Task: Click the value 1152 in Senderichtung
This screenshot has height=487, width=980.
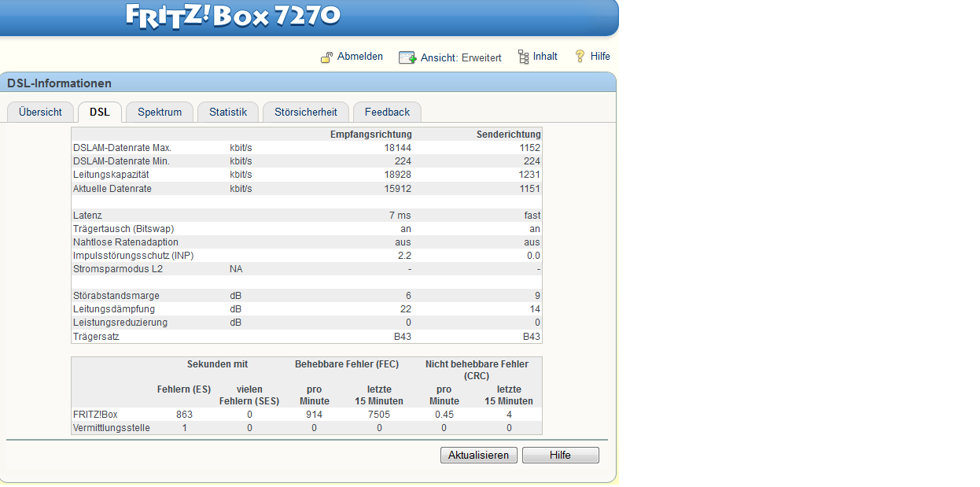Action: coord(530,148)
